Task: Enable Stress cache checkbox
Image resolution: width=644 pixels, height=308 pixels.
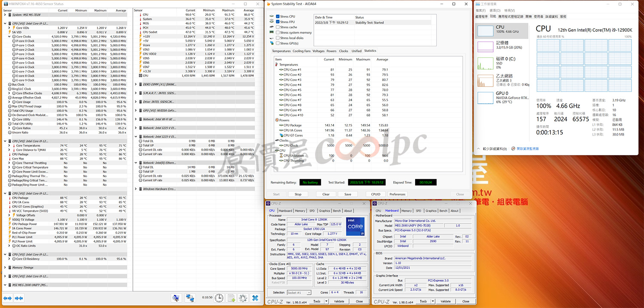Action: coord(278,27)
